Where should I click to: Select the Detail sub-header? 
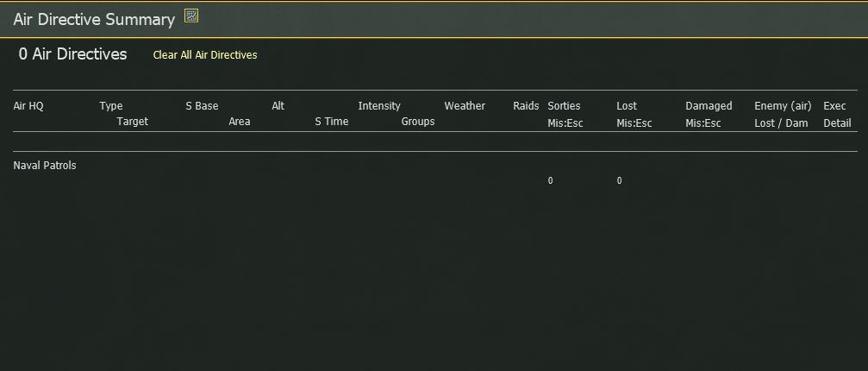click(838, 123)
